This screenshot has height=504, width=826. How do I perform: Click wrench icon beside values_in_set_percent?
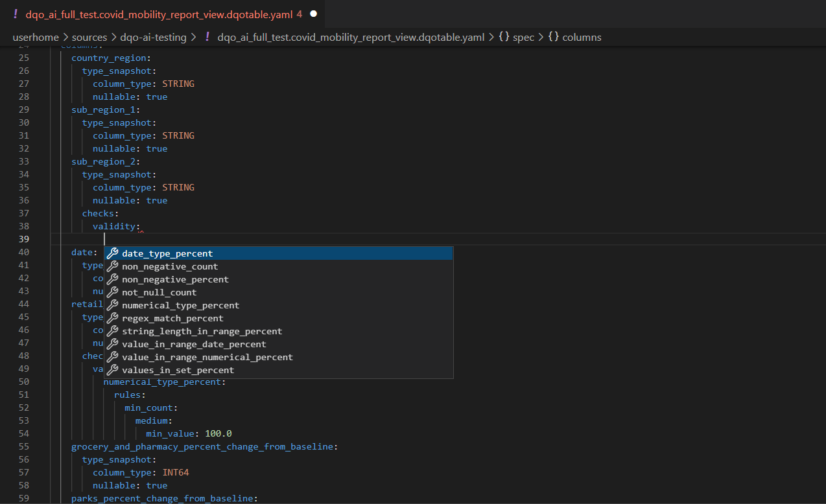pos(112,370)
